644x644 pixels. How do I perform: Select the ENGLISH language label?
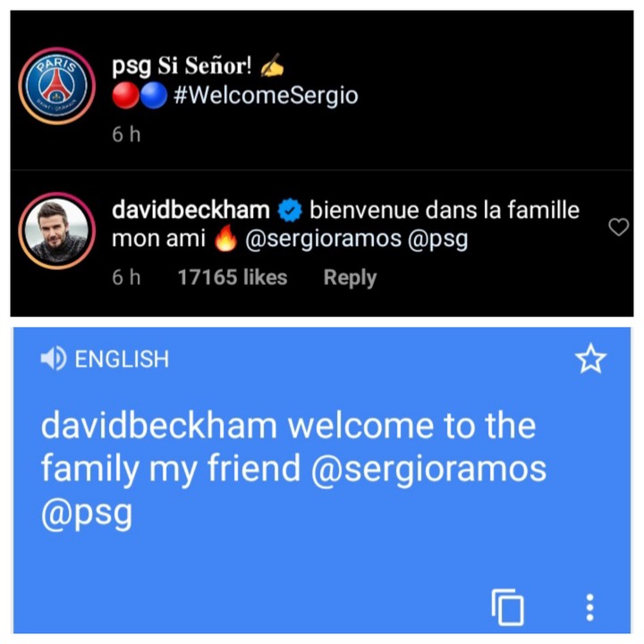(x=122, y=359)
